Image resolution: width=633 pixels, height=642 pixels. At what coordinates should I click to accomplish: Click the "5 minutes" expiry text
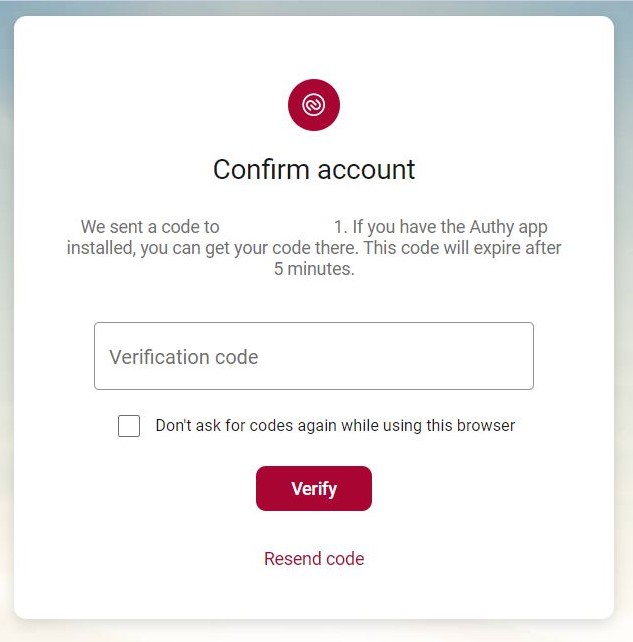314,269
